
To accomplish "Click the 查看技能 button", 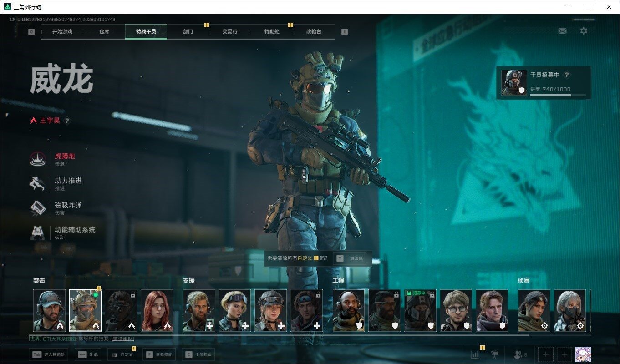I will [159, 354].
